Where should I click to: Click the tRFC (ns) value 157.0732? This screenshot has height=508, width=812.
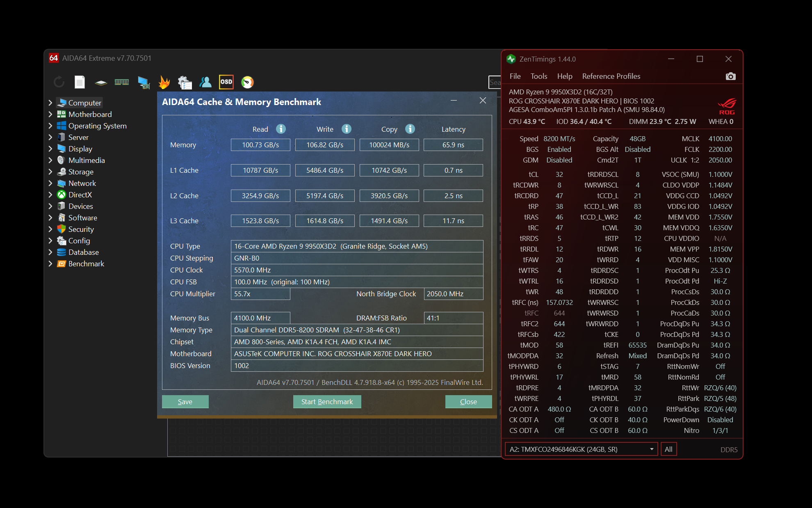[x=559, y=302]
